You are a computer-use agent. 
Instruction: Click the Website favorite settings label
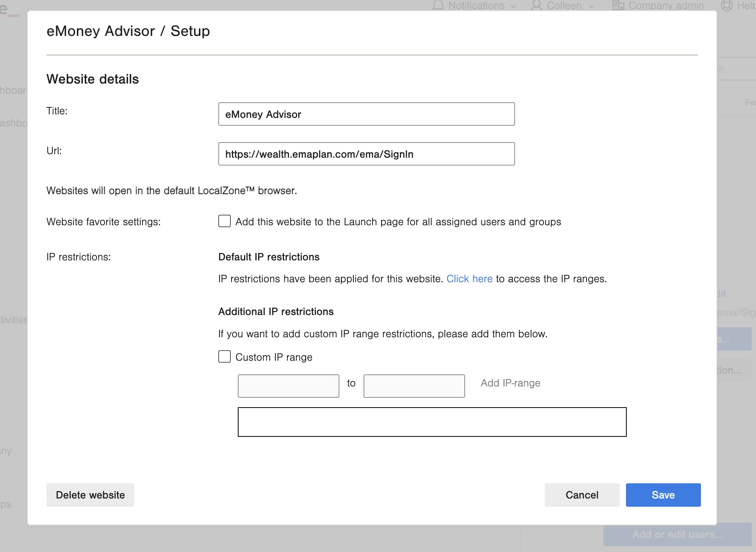103,222
